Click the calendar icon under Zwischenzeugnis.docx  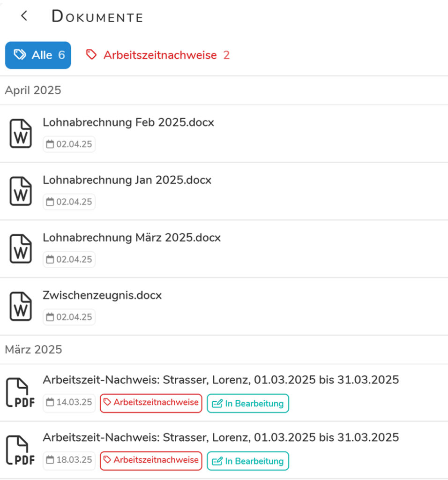pos(50,316)
